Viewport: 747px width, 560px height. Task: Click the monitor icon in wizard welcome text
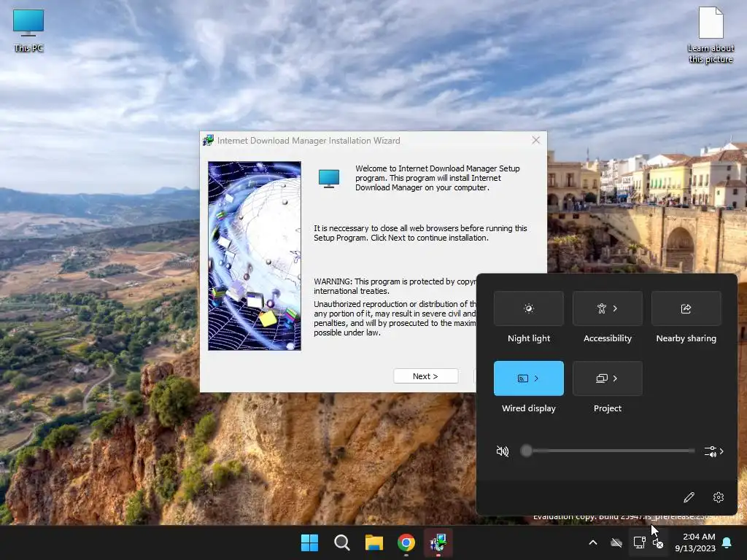329,179
